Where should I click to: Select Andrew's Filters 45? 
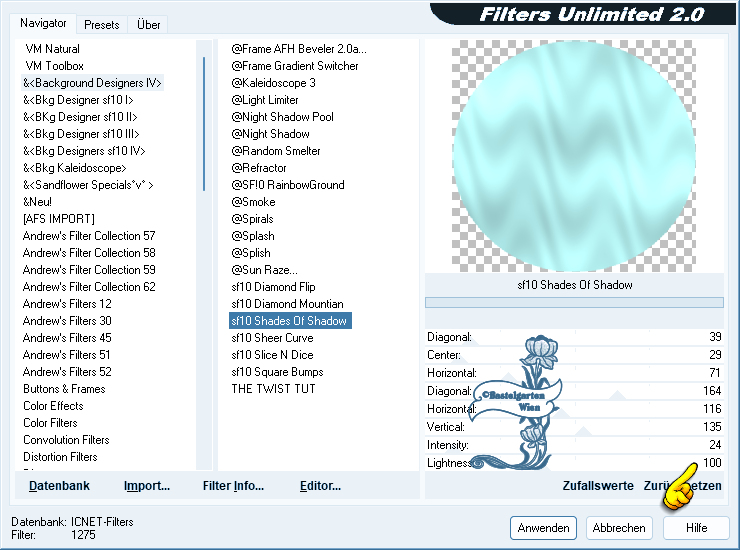pyautogui.click(x=67, y=338)
